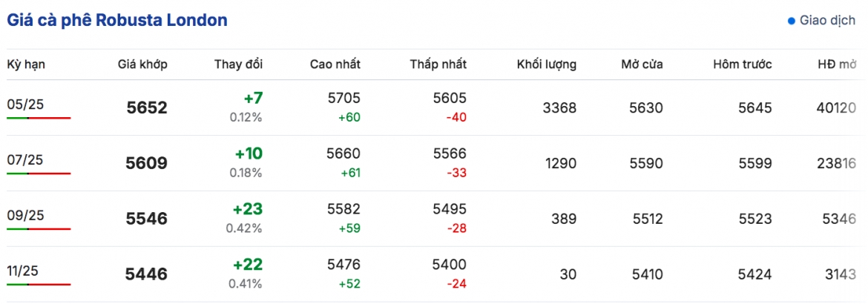Click the Mở cửa column header
Viewport: 868px width, 304px height.
(x=642, y=65)
